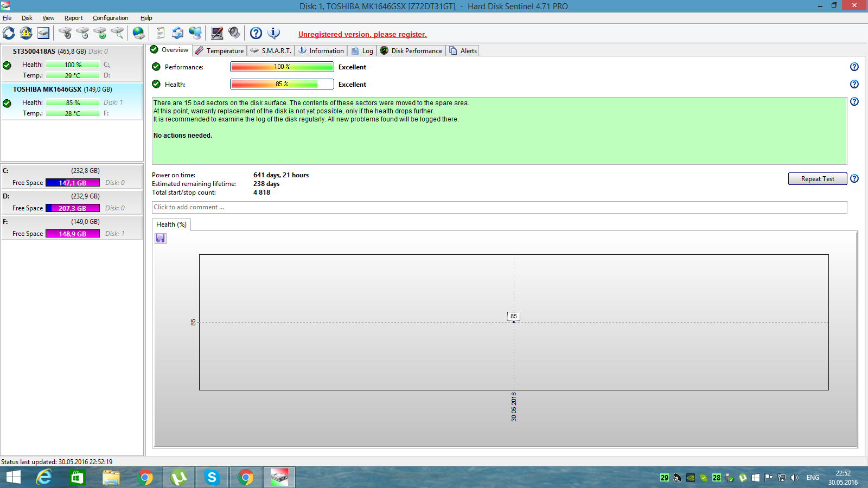Viewport: 868px width, 488px height.
Task: Click the disk-with-clock toolbar icon
Action: tap(82, 33)
